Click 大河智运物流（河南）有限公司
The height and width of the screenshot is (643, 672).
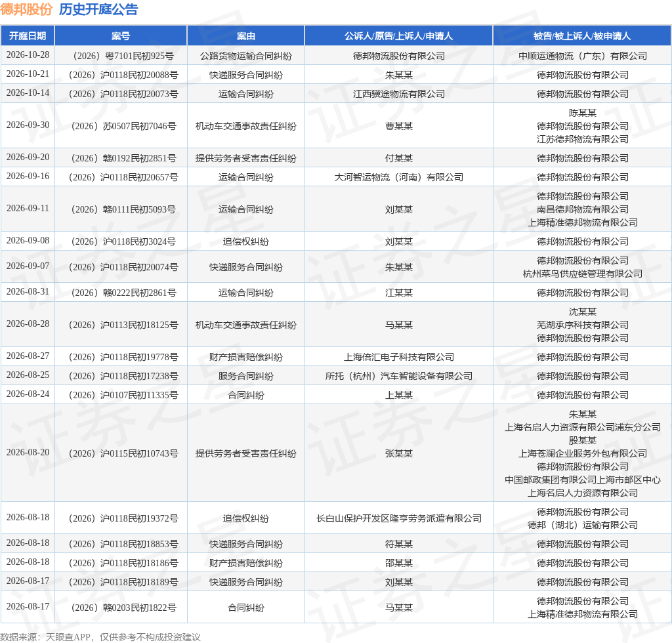[x=398, y=177]
